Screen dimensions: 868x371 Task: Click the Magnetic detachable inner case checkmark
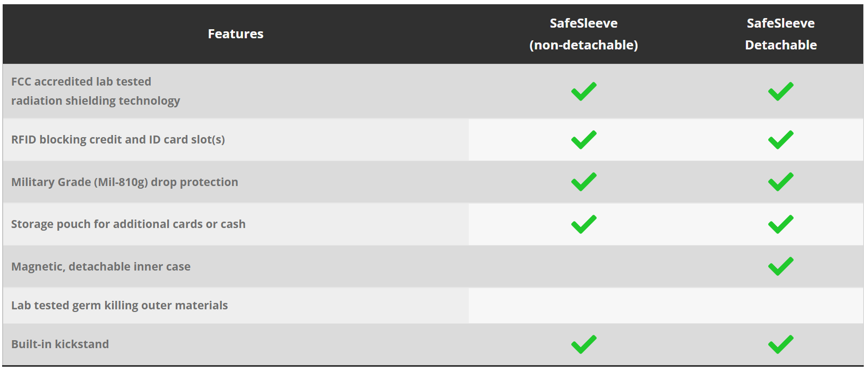tap(780, 266)
